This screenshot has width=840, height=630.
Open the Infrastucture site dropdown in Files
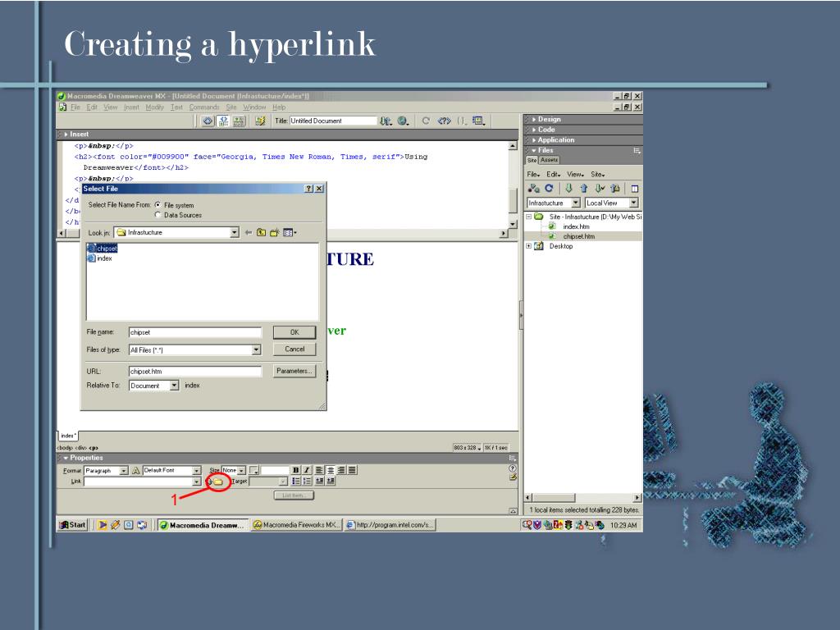pyautogui.click(x=575, y=203)
